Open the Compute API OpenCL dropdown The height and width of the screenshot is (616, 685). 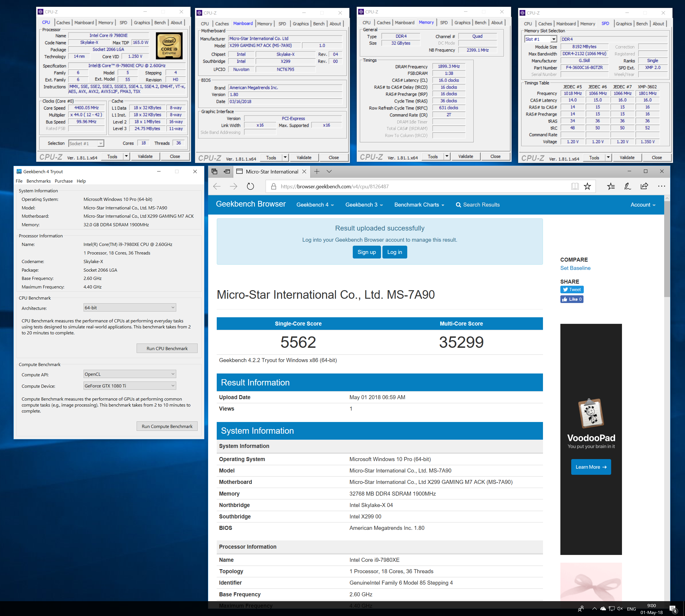[129, 374]
